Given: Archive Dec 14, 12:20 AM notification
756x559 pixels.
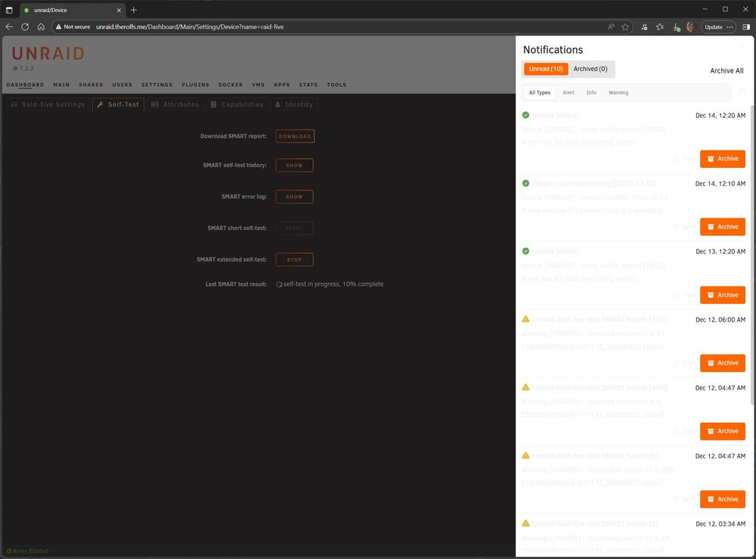Looking at the screenshot, I should pos(723,159).
